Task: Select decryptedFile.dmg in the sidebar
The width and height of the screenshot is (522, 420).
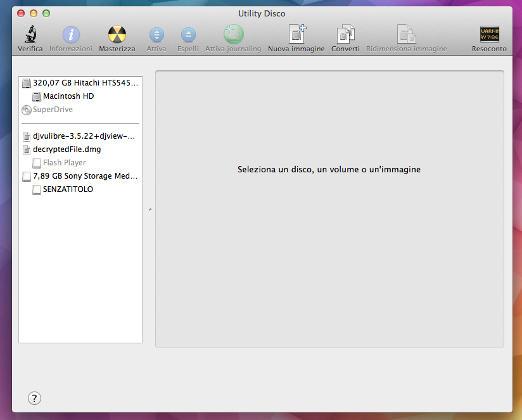Action: pos(66,150)
